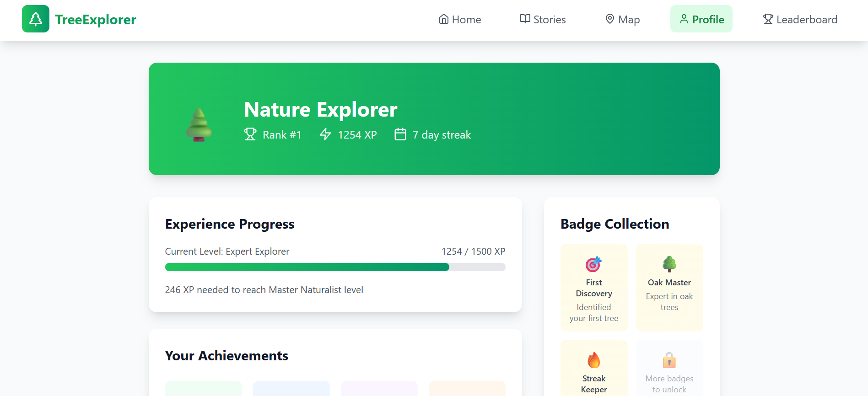This screenshot has width=868, height=396.
Task: Click the "7 day streak" text
Action: [442, 135]
